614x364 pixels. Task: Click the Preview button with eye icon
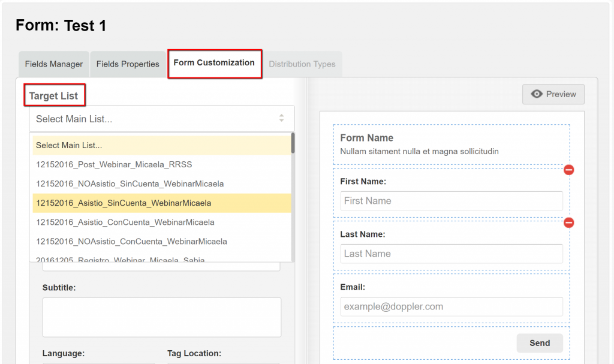coord(553,94)
